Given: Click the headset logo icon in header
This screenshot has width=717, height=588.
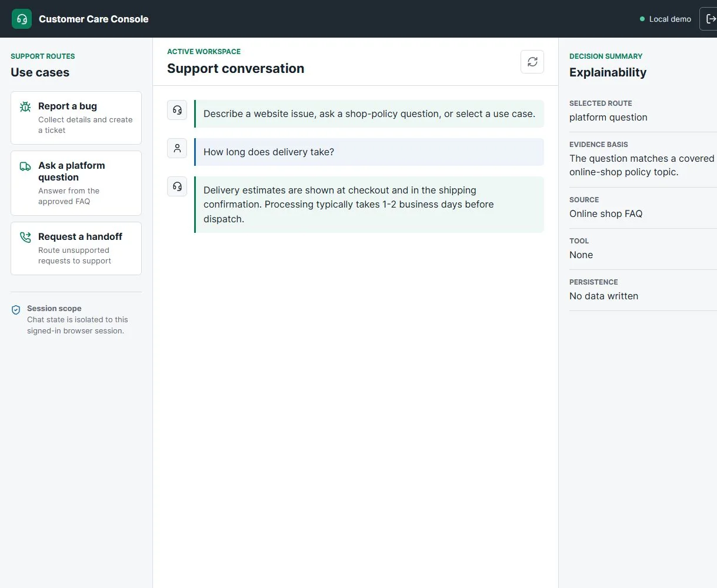Looking at the screenshot, I should (22, 19).
